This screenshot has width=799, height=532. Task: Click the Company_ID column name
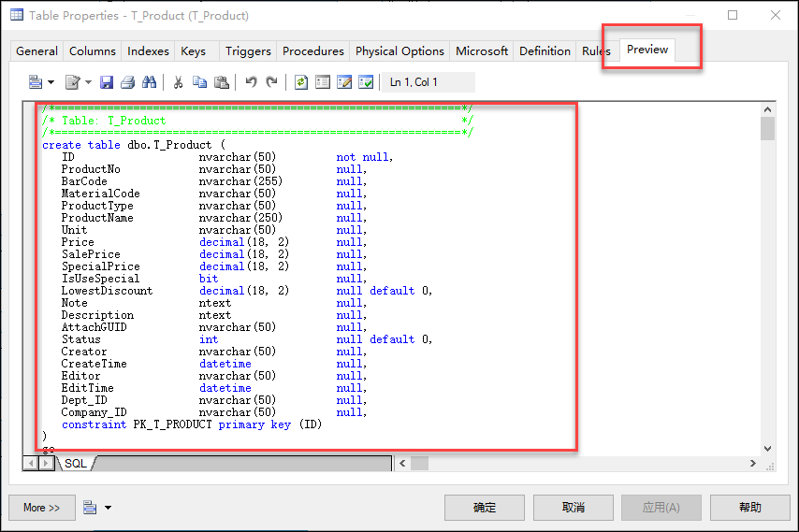[94, 412]
